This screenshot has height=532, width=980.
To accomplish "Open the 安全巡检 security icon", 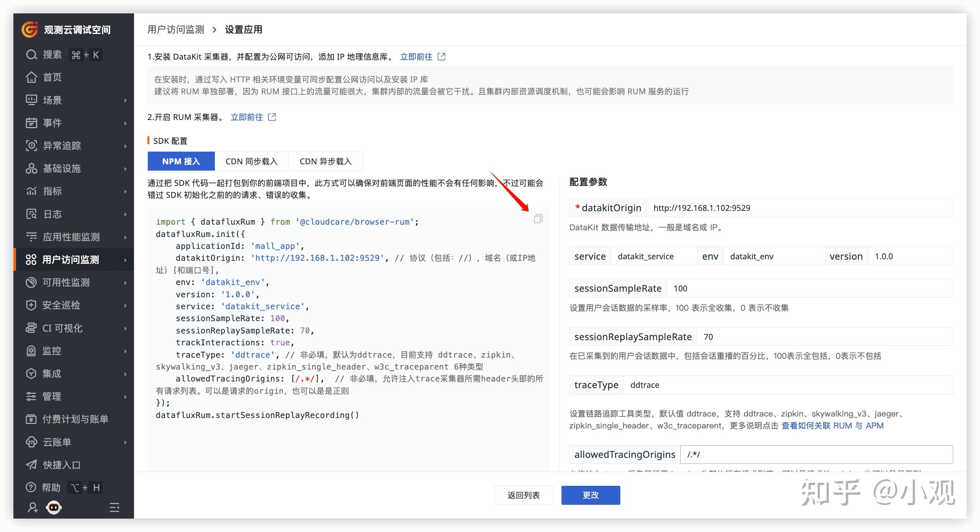I will (31, 305).
